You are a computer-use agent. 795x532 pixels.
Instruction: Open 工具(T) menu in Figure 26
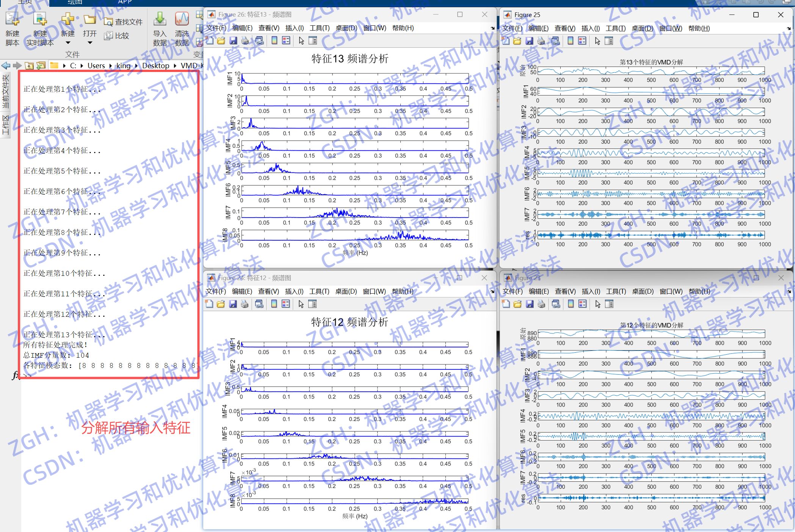point(319,28)
